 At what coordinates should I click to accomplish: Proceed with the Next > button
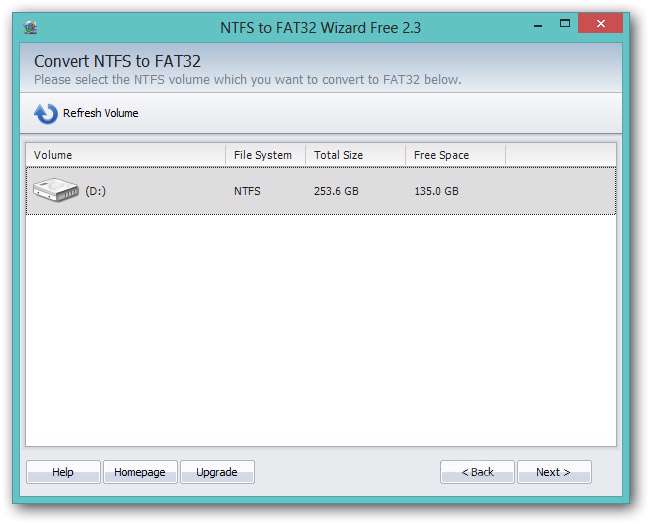(553, 472)
